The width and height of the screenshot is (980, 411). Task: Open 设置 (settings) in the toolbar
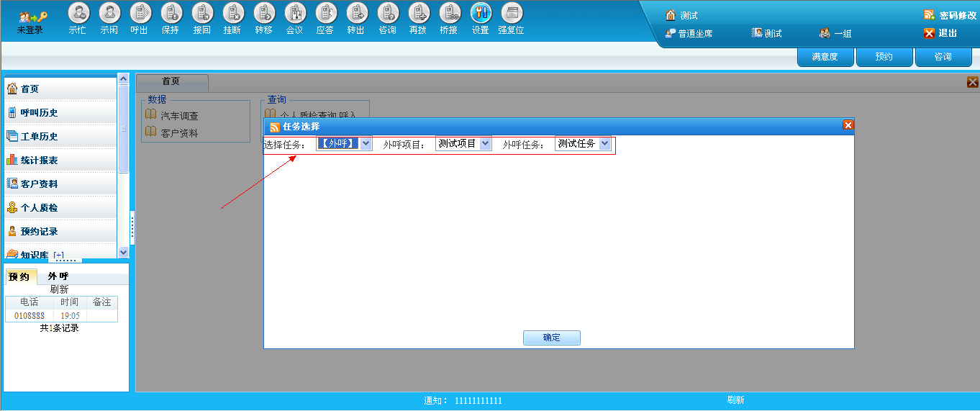click(480, 13)
